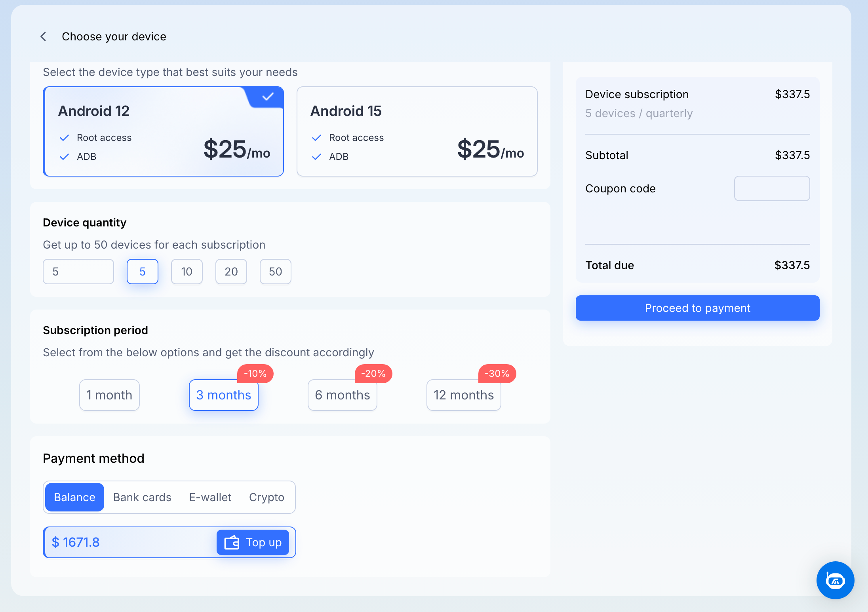The height and width of the screenshot is (612, 868).
Task: Open the chat support bot icon
Action: 835,580
